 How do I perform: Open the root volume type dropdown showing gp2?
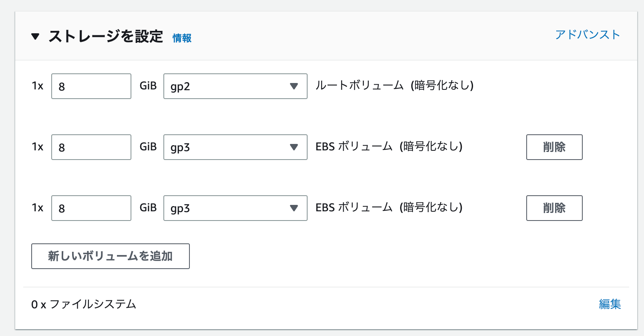[235, 86]
